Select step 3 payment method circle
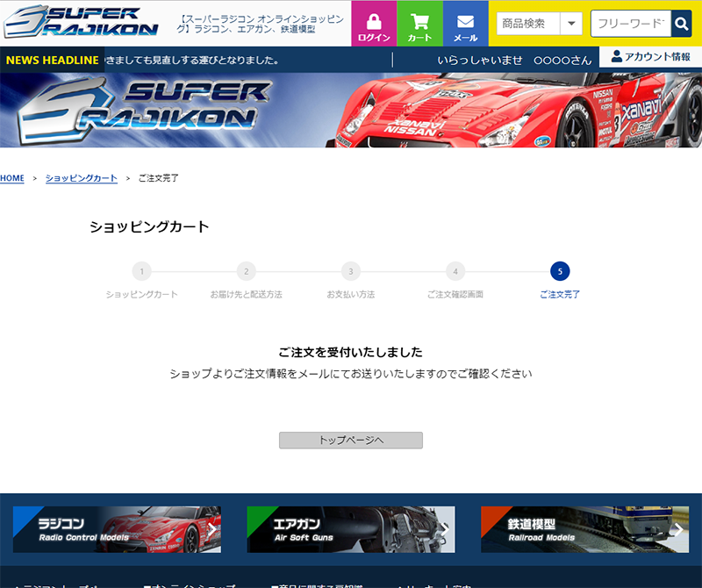The width and height of the screenshot is (702, 588). (350, 271)
